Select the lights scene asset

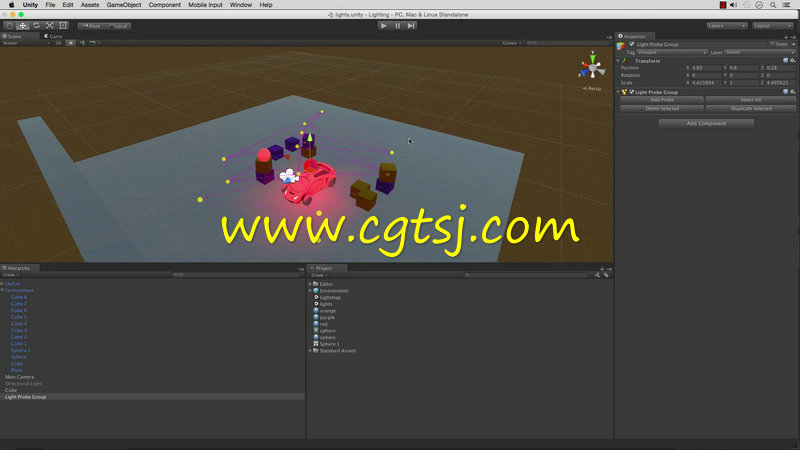tap(326, 304)
